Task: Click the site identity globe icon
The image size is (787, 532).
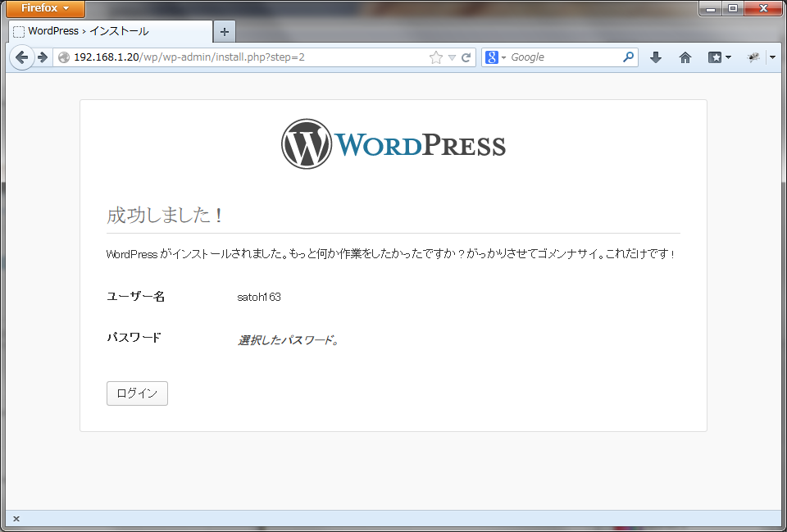Action: [64, 57]
